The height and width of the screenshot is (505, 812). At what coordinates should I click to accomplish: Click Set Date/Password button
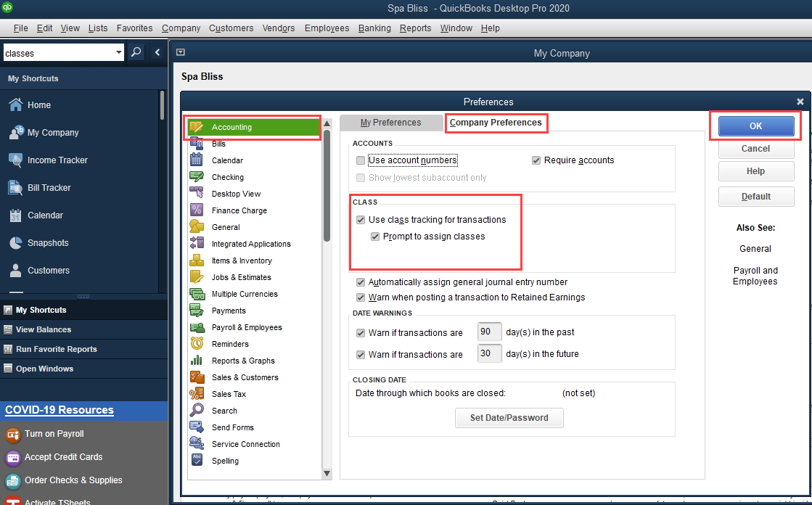(509, 418)
